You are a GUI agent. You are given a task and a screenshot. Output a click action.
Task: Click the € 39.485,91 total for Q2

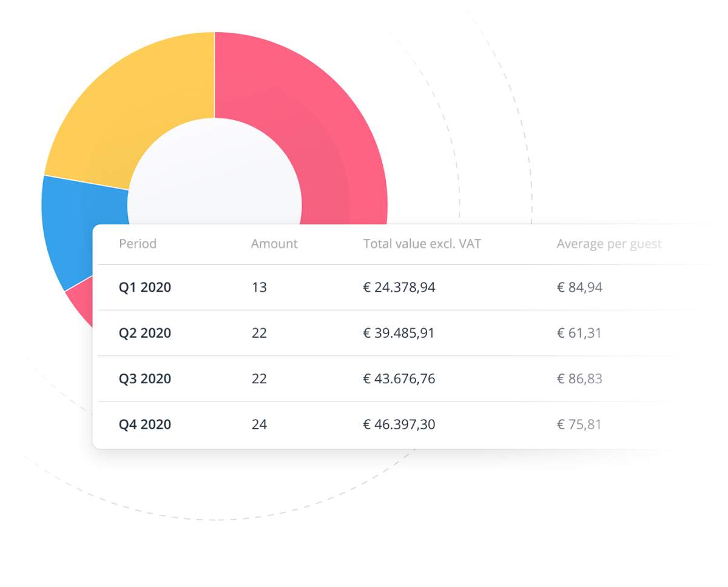pyautogui.click(x=399, y=333)
